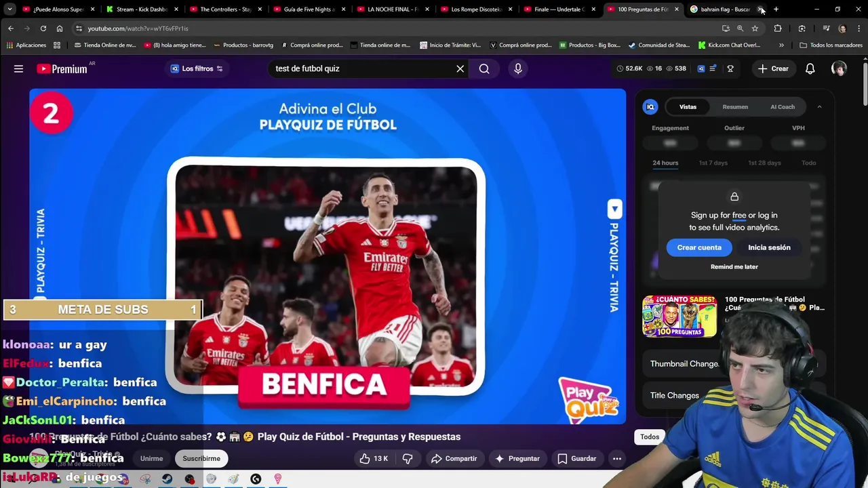This screenshot has width=868, height=488.
Task: Click the blue IQ icon in the stats bar
Action: [x=701, y=68]
